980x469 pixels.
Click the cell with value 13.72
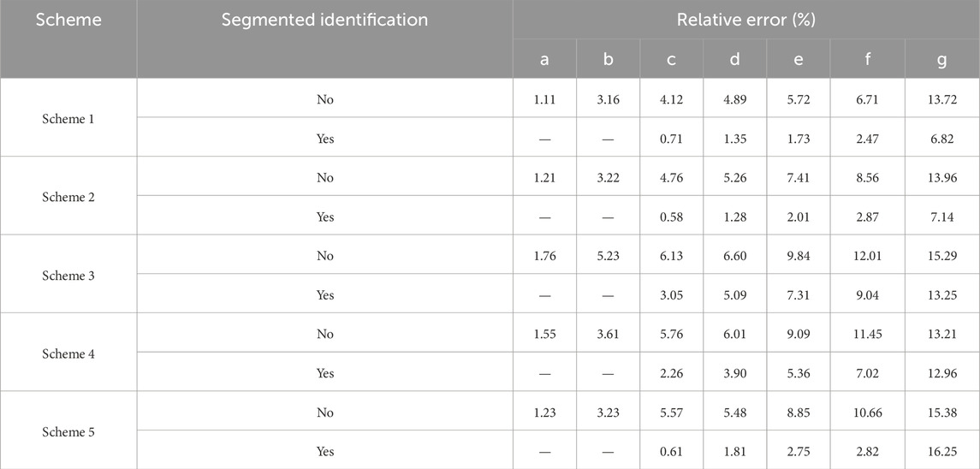tap(941, 99)
